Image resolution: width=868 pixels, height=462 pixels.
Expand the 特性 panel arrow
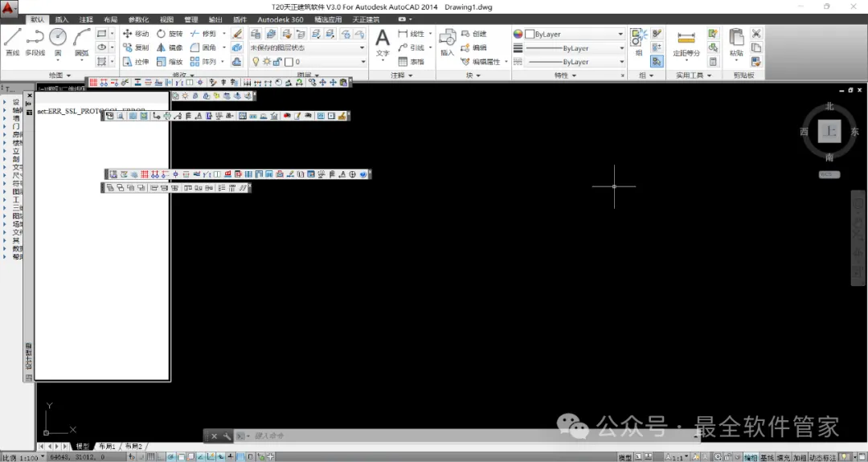point(574,76)
